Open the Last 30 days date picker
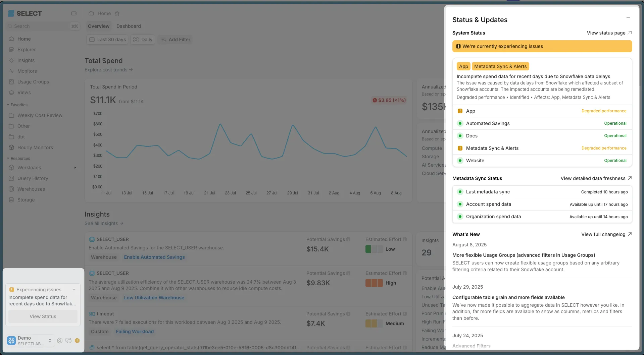 coord(107,40)
